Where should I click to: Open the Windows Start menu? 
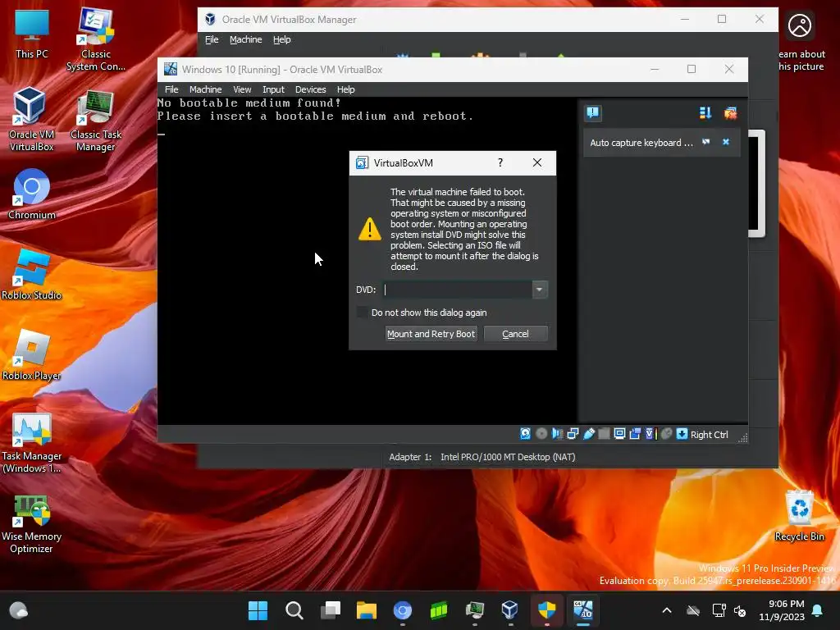[258, 610]
